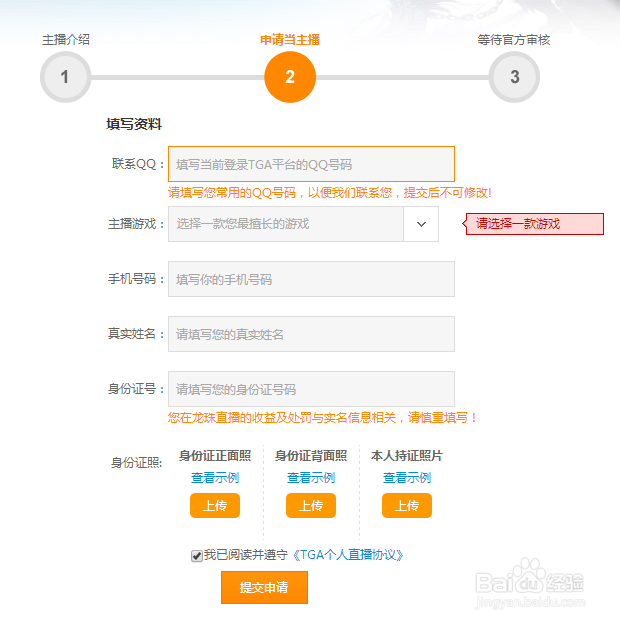Click the 身份证照: label
This screenshot has height=624, width=620.
[x=136, y=463]
